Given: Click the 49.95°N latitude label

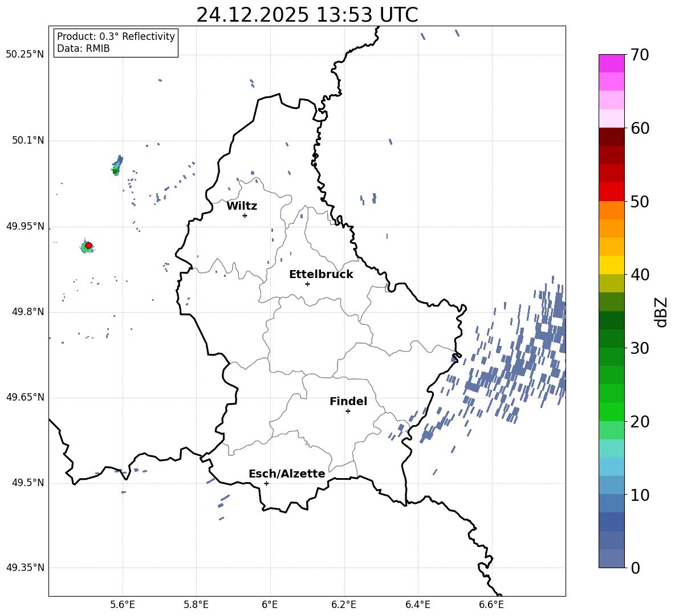Looking at the screenshot, I should [25, 226].
